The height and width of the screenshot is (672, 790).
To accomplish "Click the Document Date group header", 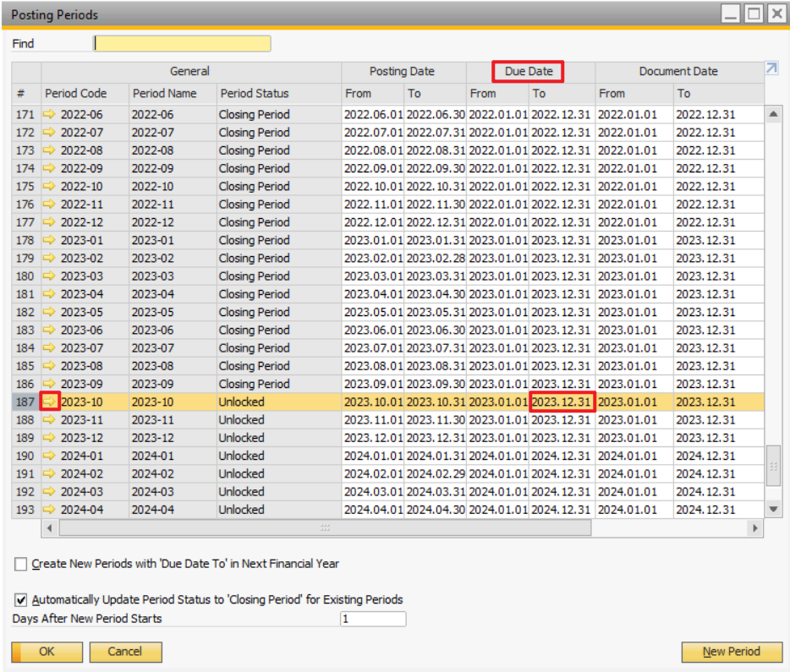I will pyautogui.click(x=680, y=72).
